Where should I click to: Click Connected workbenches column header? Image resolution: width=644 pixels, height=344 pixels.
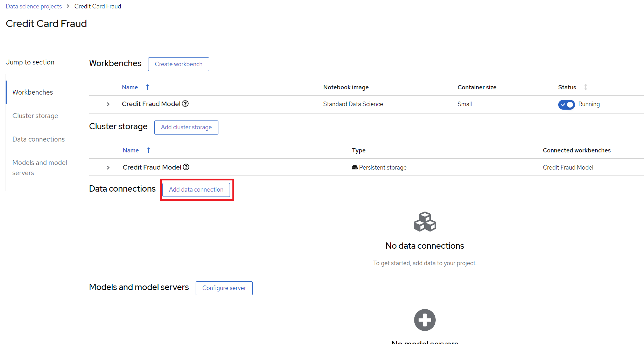point(576,150)
